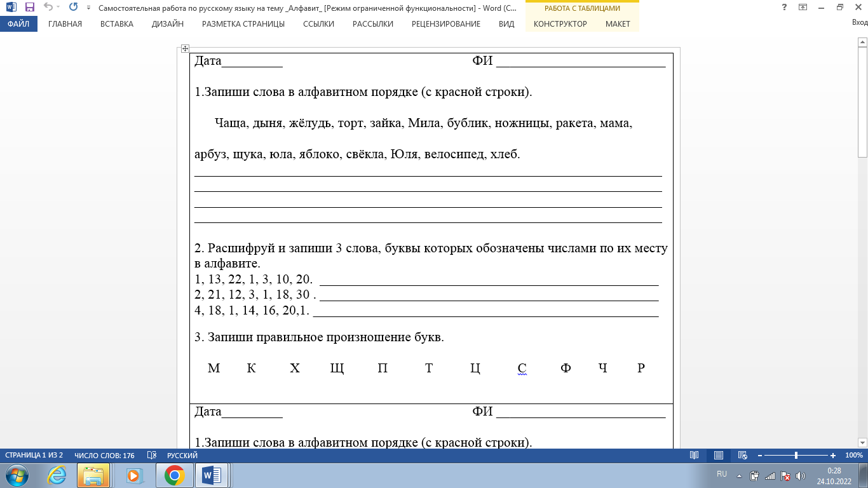Switch to Read Mode view
The width and height of the screenshot is (868, 488).
point(695,456)
